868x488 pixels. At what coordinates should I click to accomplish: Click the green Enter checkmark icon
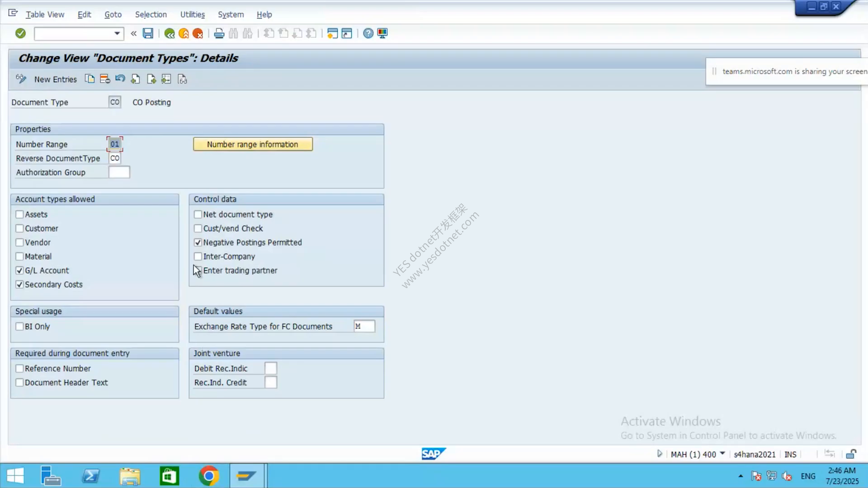[x=20, y=33]
